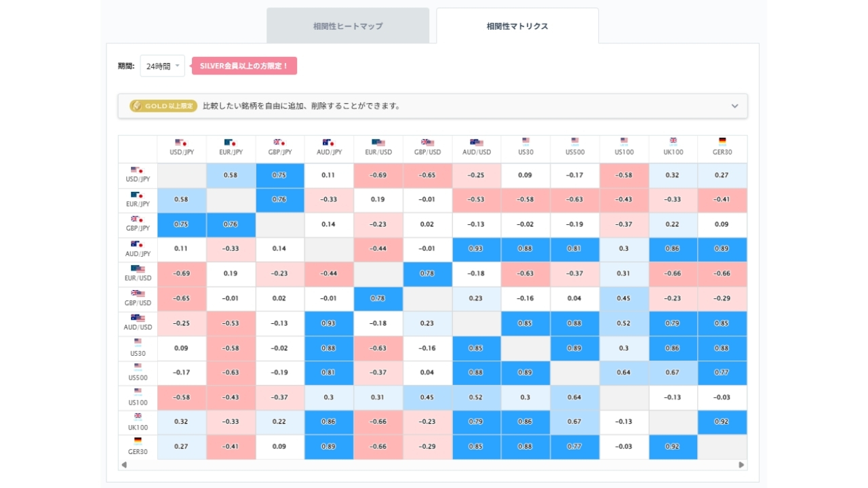Select 0.45 cell in US100 row, GBP/USD column

(x=427, y=397)
